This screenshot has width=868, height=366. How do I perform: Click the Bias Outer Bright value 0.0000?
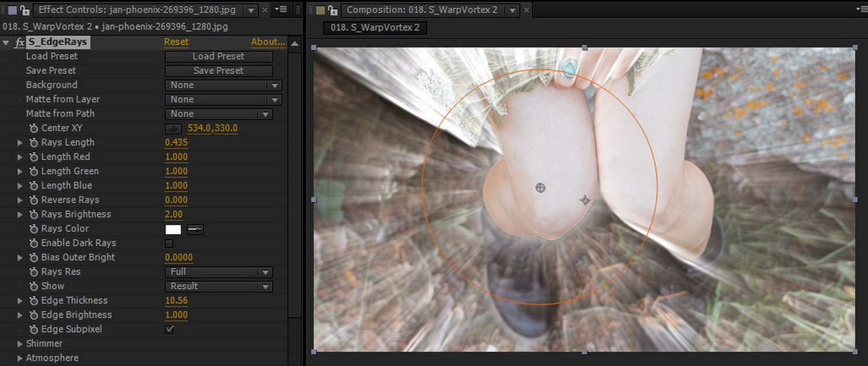pyautogui.click(x=179, y=258)
